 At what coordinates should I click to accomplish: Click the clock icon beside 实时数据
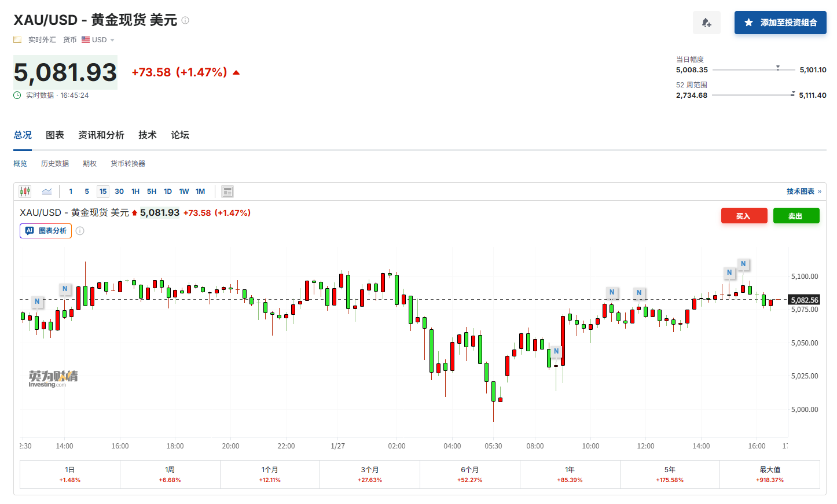coord(17,95)
